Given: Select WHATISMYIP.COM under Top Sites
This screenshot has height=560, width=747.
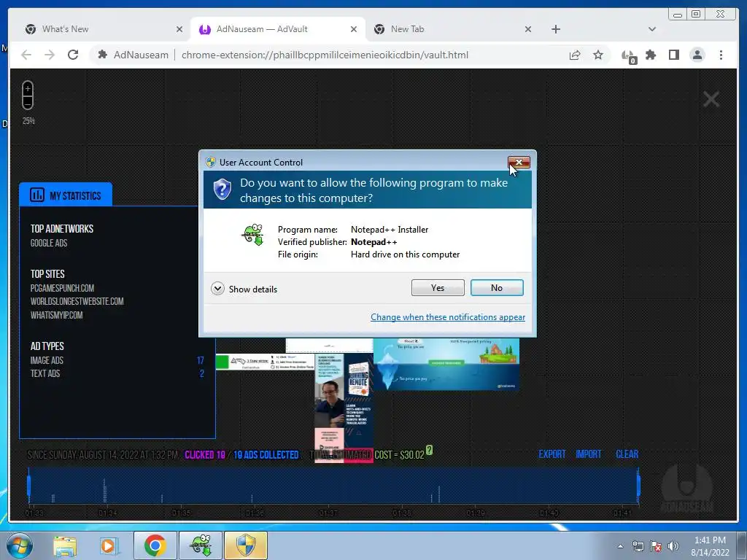Looking at the screenshot, I should (x=57, y=315).
